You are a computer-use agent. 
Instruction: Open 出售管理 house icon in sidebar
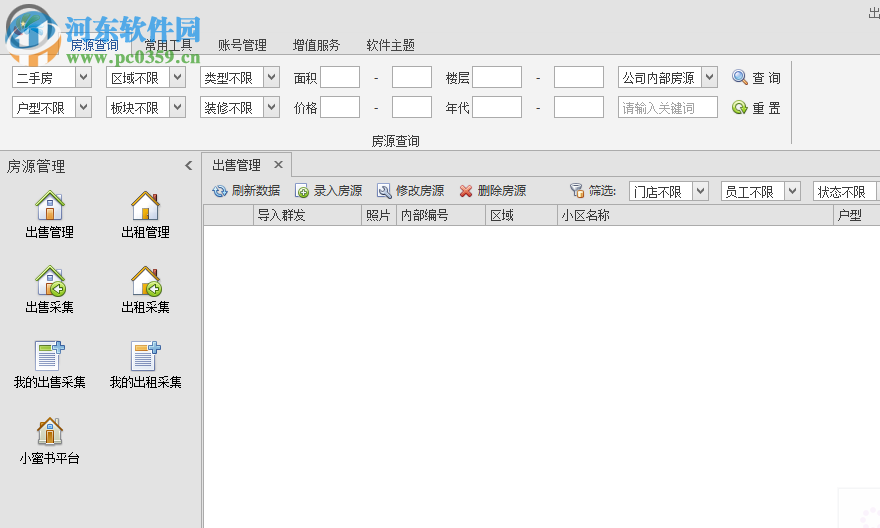coord(50,205)
